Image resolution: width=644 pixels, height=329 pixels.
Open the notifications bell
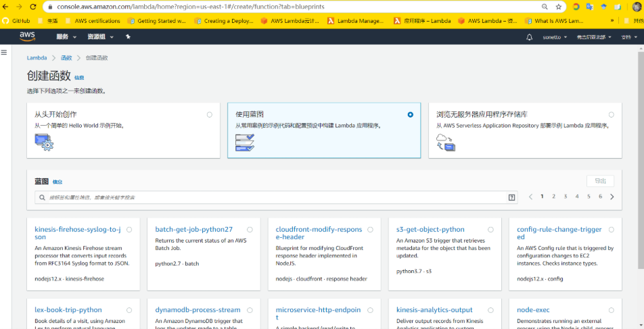[530, 37]
